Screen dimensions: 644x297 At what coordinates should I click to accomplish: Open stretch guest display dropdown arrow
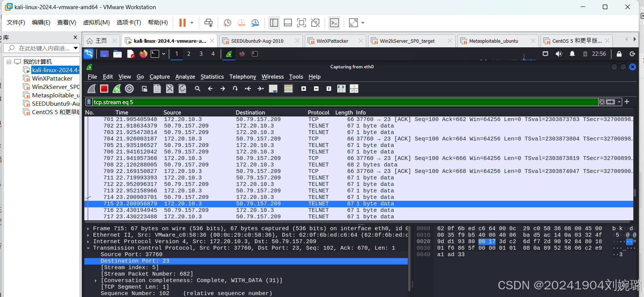pos(363,23)
